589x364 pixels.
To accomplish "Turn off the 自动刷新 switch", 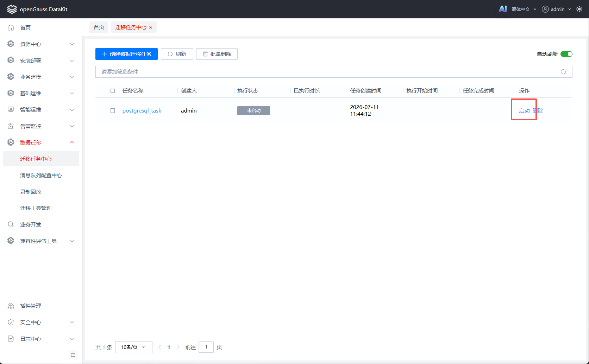I will pyautogui.click(x=566, y=54).
